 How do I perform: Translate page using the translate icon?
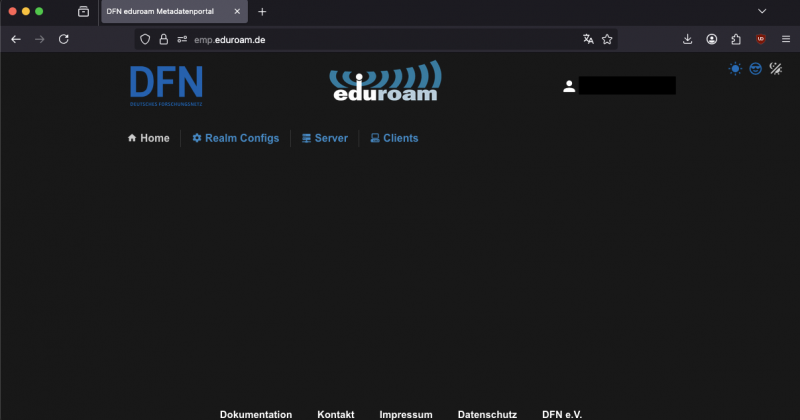click(588, 39)
